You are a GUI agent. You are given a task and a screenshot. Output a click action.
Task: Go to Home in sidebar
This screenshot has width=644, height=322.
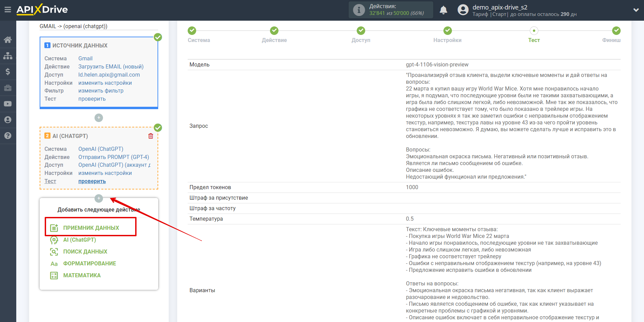tap(8, 40)
